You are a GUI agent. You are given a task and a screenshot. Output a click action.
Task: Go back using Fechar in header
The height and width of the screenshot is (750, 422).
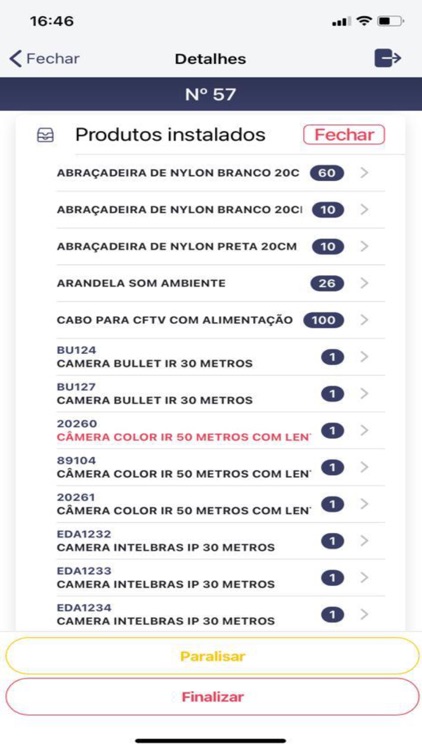pos(44,59)
